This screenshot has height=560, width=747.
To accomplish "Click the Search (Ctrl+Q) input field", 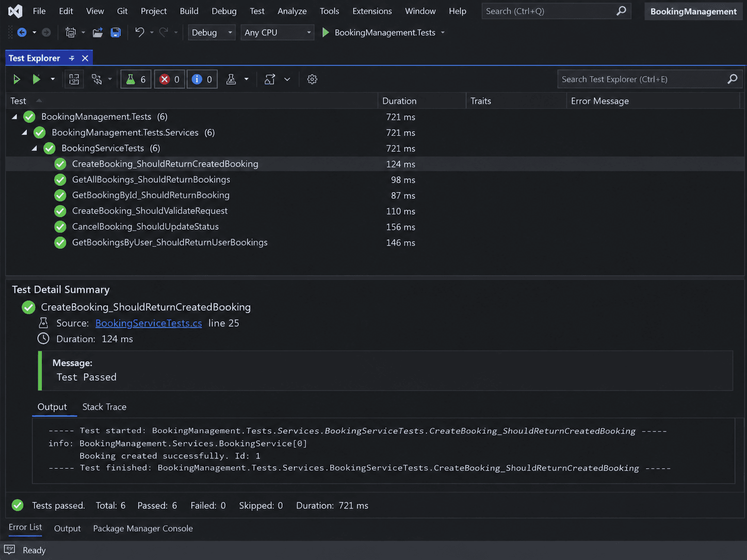I will pyautogui.click(x=557, y=11).
